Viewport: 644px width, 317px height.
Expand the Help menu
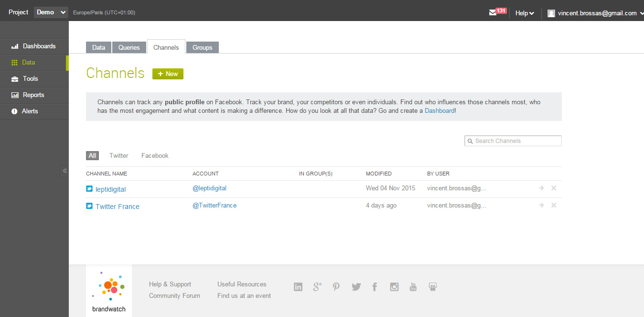pyautogui.click(x=525, y=13)
